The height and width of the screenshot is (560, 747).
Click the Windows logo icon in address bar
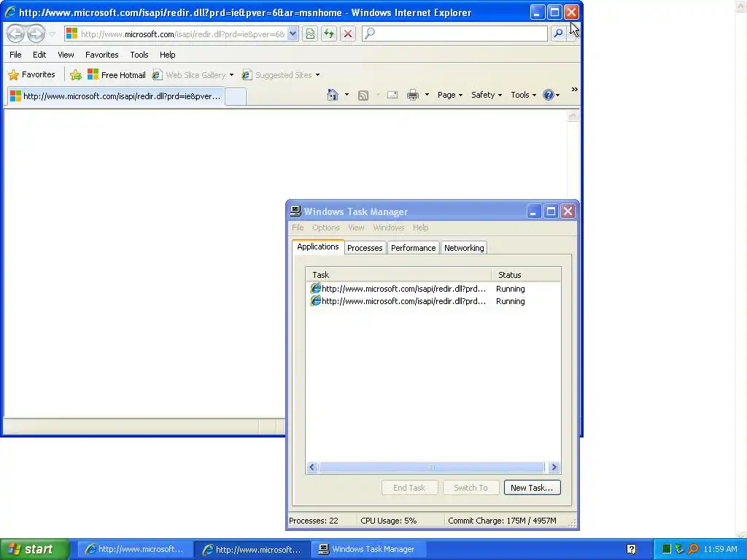pos(72,34)
